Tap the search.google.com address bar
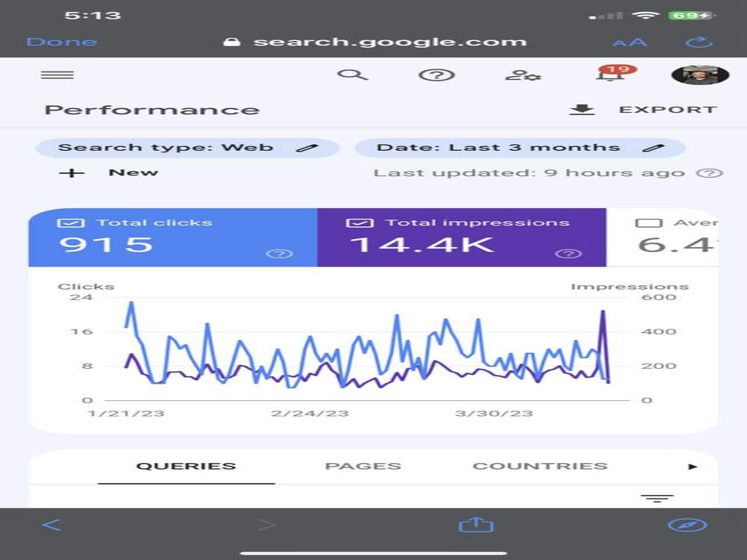The height and width of the screenshot is (560, 747). (x=375, y=42)
